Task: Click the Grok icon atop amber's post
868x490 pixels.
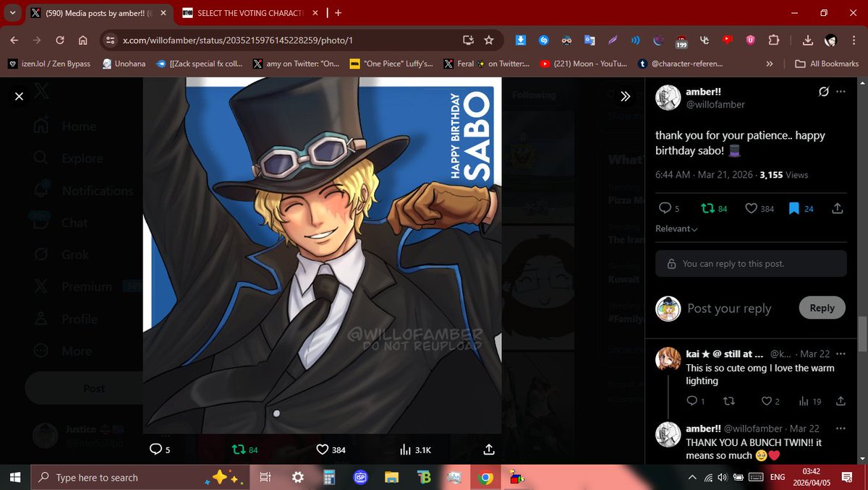Action: coord(823,92)
